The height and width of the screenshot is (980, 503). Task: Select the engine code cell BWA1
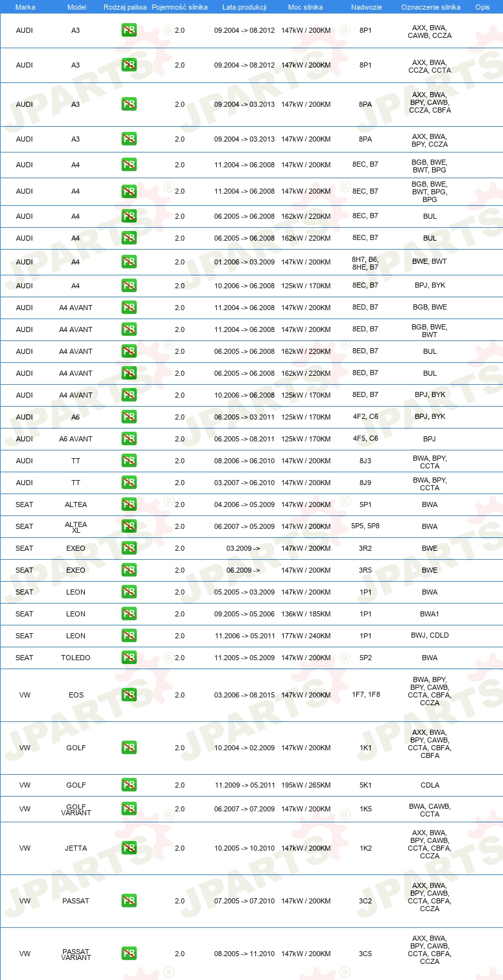[x=430, y=614]
